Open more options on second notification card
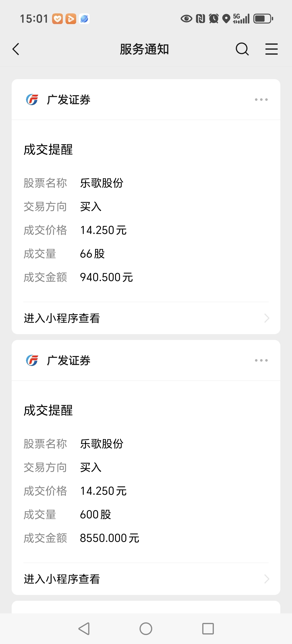292x644 pixels. coord(261,360)
